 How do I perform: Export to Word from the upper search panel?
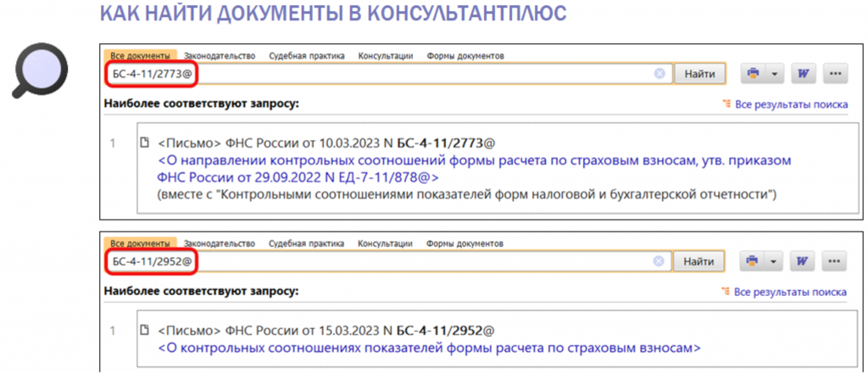tap(804, 74)
